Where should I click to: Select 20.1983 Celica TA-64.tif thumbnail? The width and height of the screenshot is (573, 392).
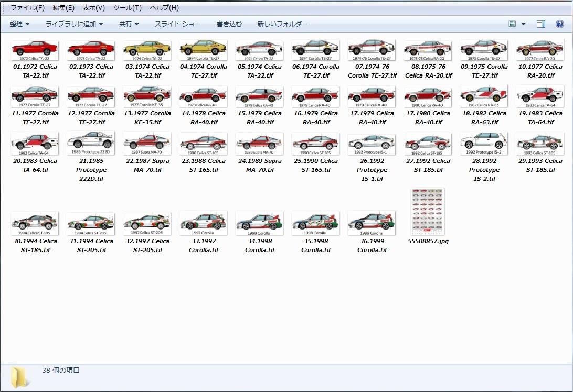(35, 144)
